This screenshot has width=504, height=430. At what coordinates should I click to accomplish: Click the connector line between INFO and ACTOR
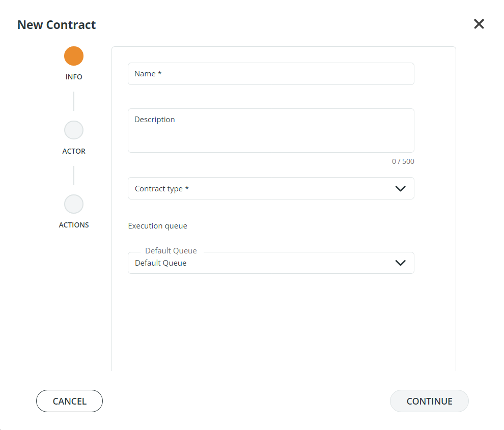click(74, 101)
